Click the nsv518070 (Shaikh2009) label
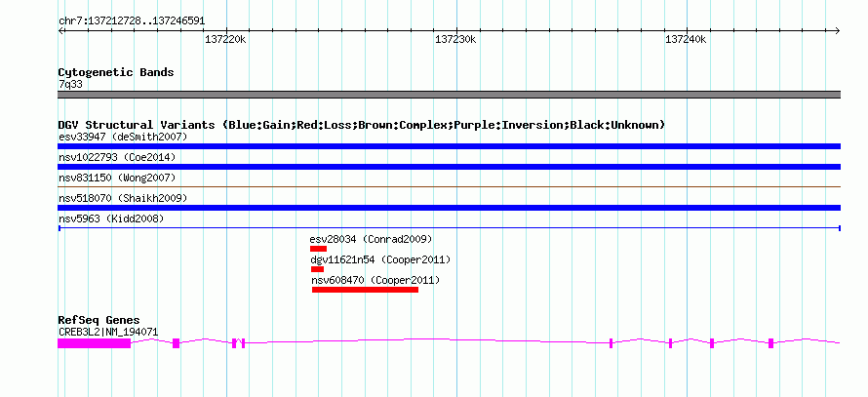Viewport: 868px width, 397px height. tap(123, 198)
